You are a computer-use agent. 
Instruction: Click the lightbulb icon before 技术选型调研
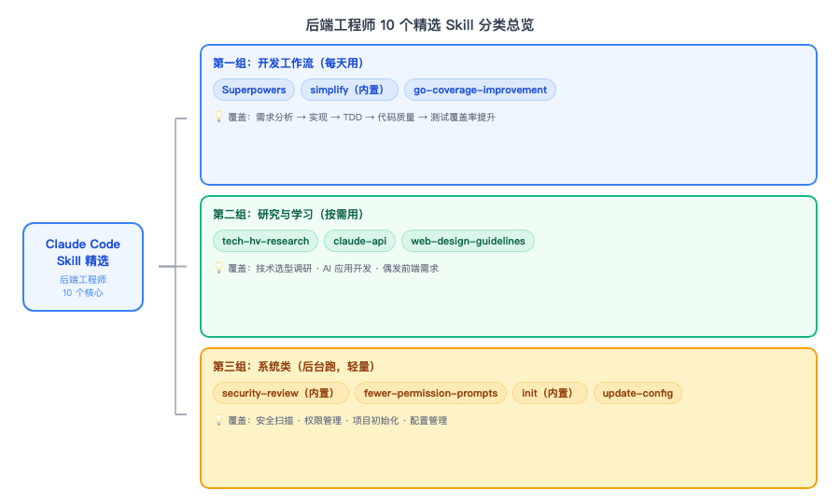(x=218, y=267)
